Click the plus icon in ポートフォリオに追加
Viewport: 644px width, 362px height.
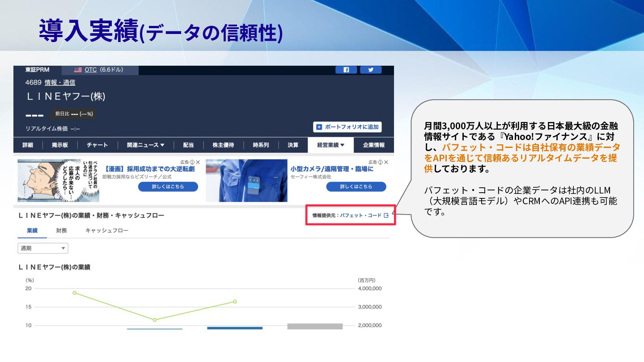tap(319, 127)
